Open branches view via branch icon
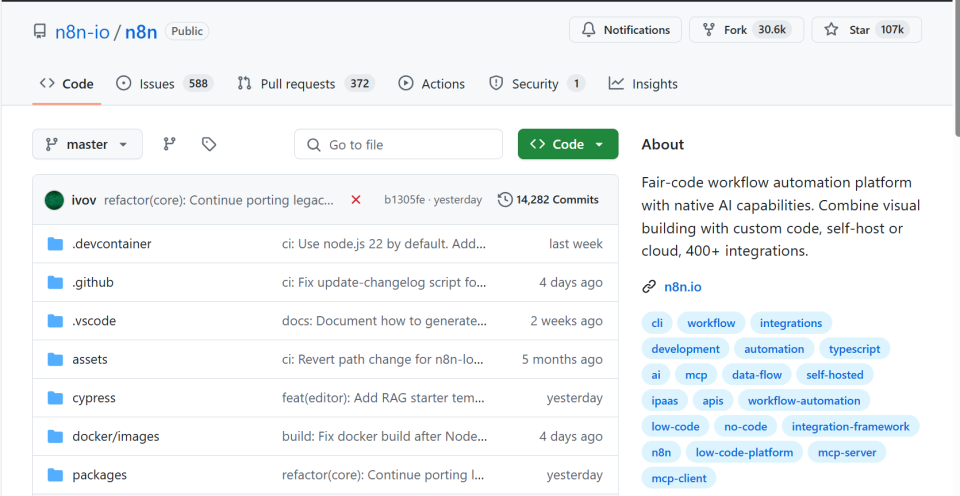 coord(170,144)
